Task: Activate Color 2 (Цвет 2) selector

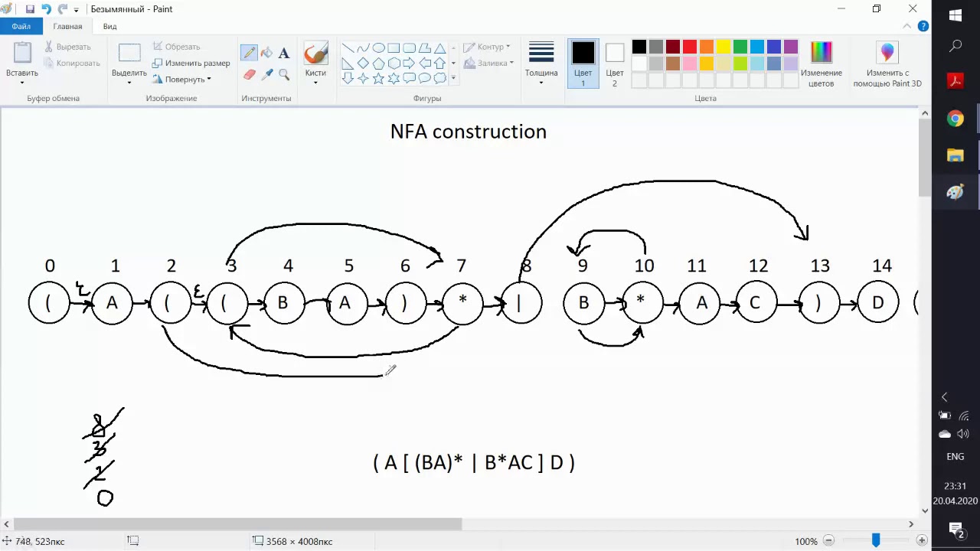Action: (x=615, y=64)
